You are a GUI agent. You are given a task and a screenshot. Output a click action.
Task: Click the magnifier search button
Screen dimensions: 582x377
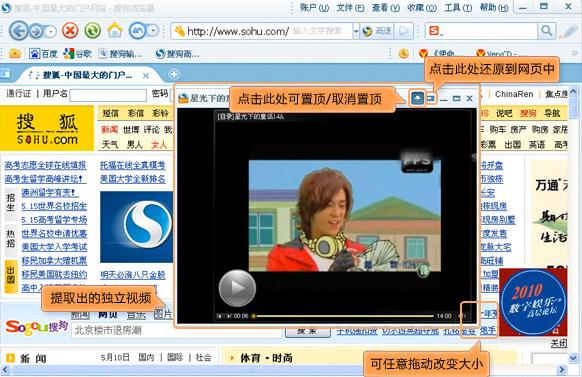point(546,31)
